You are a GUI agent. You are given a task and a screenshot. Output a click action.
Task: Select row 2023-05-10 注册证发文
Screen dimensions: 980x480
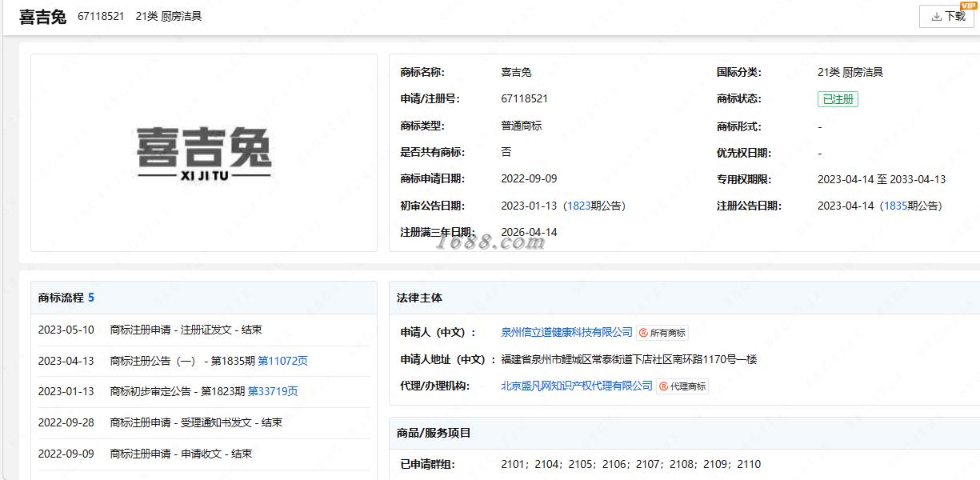[x=204, y=330]
